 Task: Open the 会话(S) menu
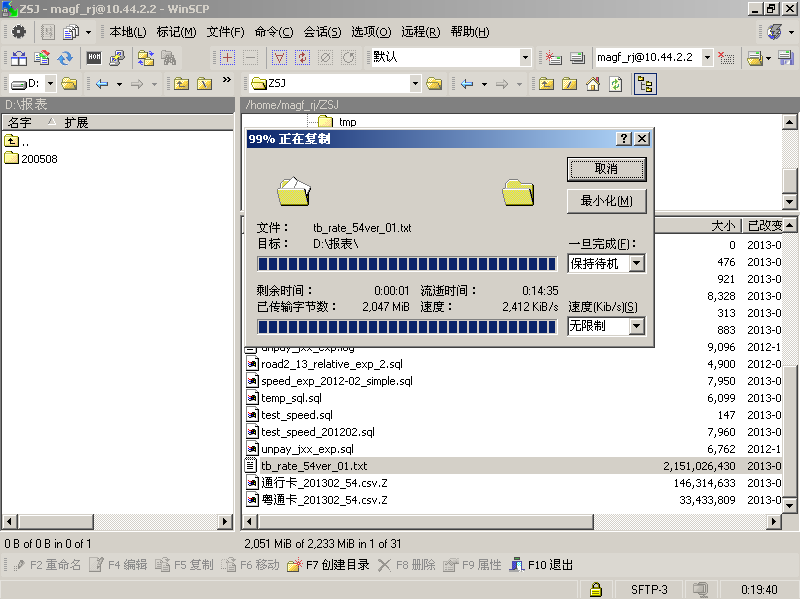point(322,32)
